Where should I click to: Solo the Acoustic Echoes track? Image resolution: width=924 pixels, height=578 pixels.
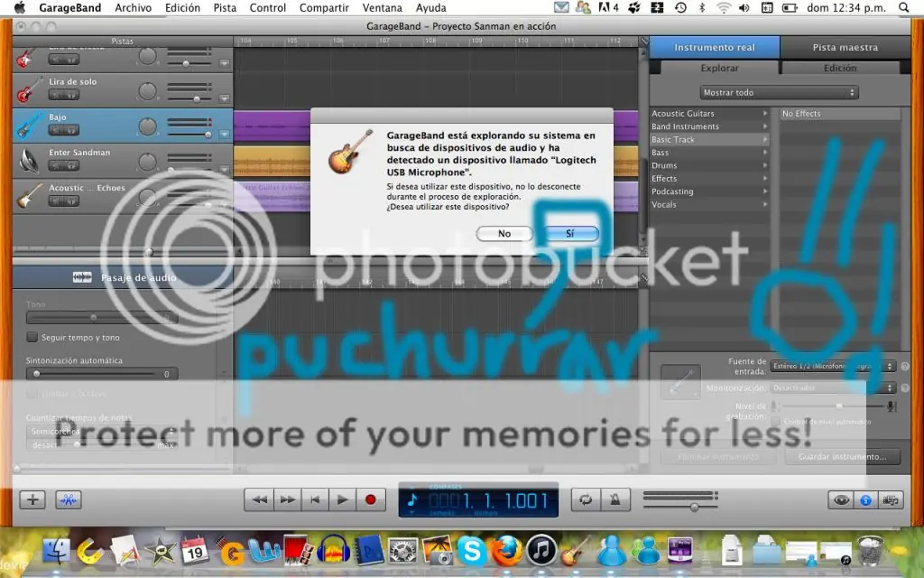(x=70, y=201)
